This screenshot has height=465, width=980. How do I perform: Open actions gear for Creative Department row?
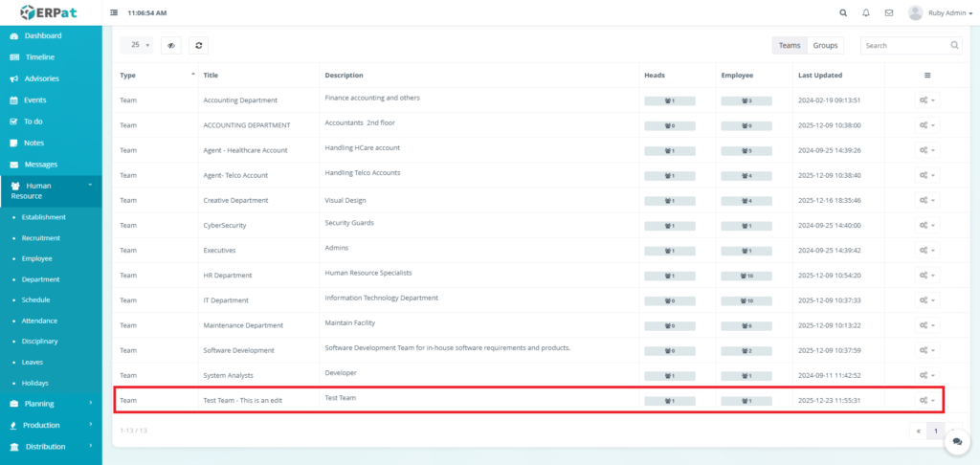pos(926,200)
